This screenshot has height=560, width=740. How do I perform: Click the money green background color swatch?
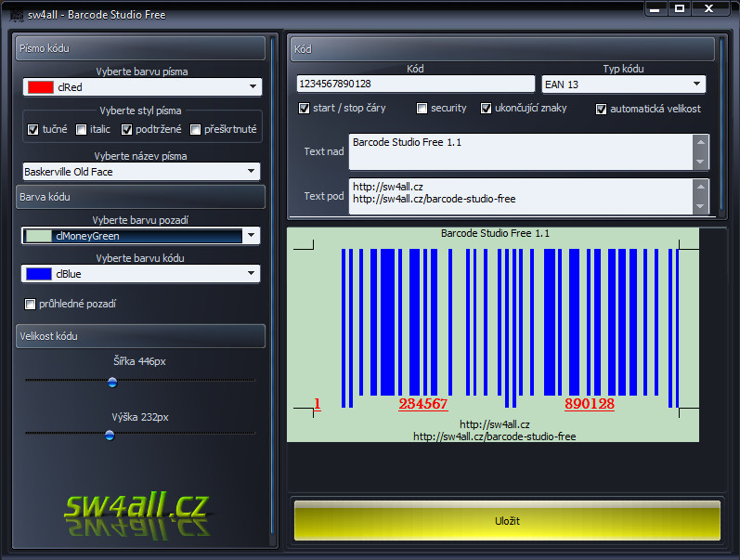point(38,236)
